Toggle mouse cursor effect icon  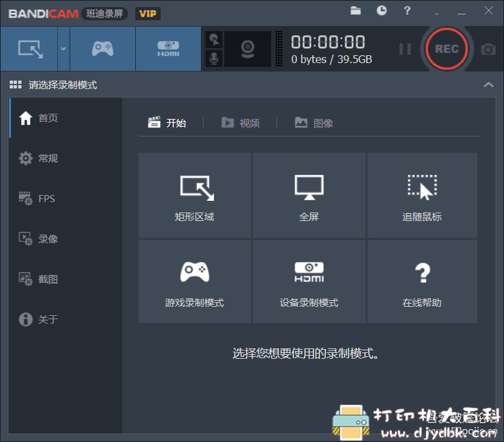click(x=214, y=40)
